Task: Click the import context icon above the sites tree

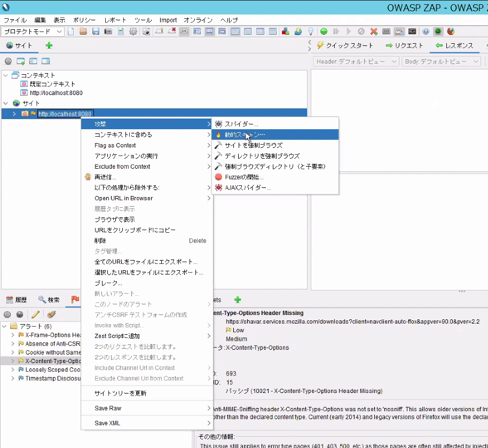Action: click(33, 61)
